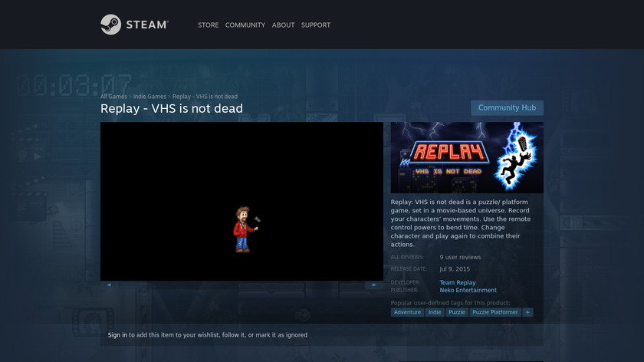Click the Sign in link
The width and height of the screenshot is (644, 362).
coord(117,335)
